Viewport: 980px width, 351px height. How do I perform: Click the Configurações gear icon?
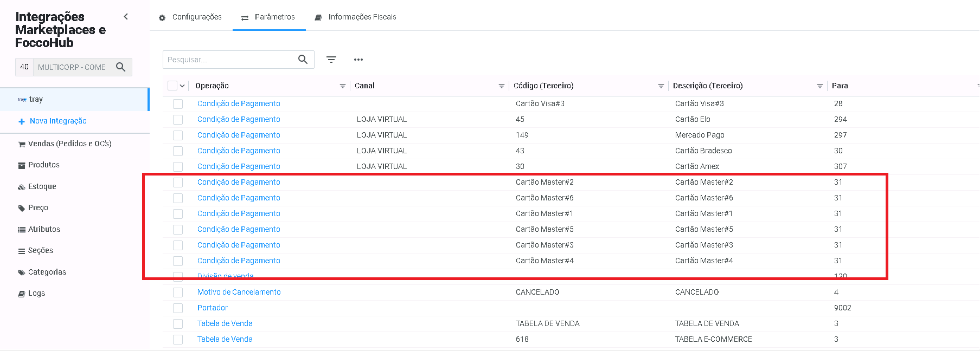click(x=162, y=18)
